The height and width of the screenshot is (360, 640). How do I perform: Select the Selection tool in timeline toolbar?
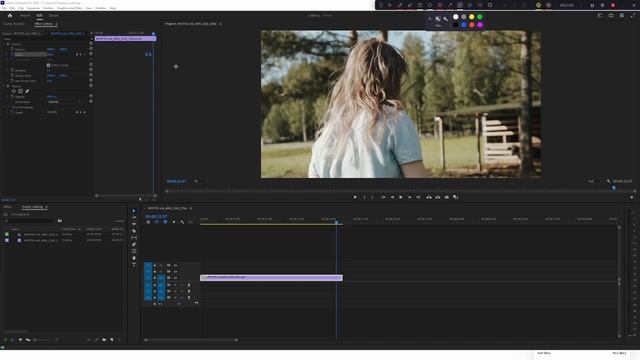(134, 211)
